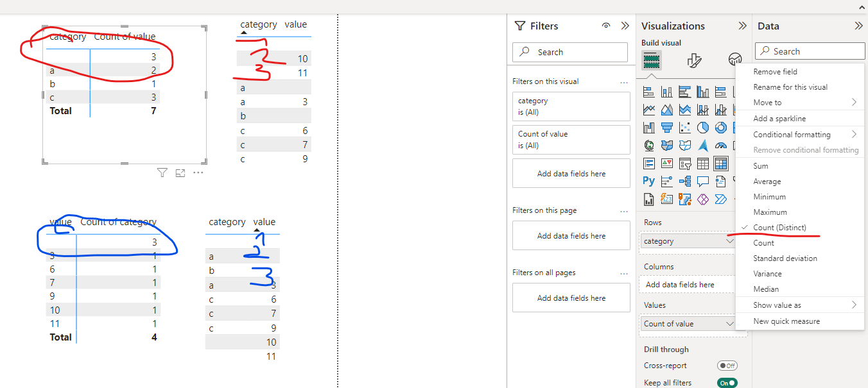Select the Build visual fields icon
The image size is (868, 388).
coord(652,60)
